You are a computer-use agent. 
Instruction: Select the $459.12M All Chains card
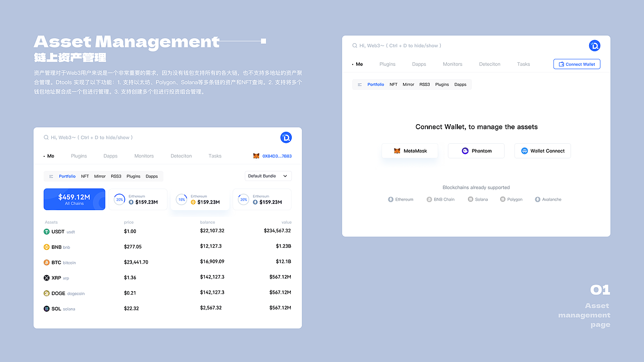coord(74,199)
